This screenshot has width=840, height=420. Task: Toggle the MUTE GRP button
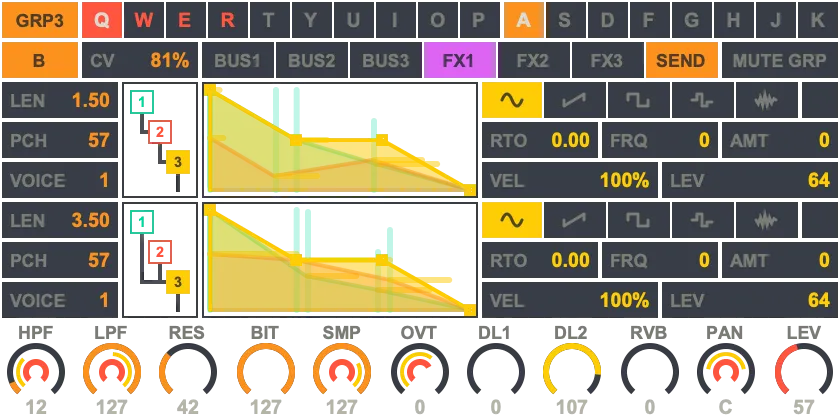779,61
